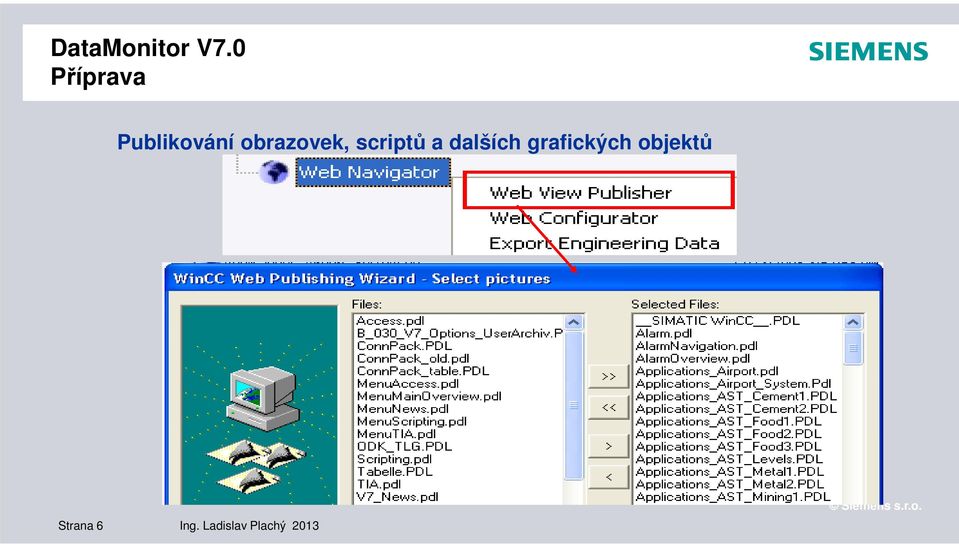Image resolution: width=959 pixels, height=545 pixels.
Task: Select Applications_AST_Cement1.PDL entry
Action: click(736, 396)
